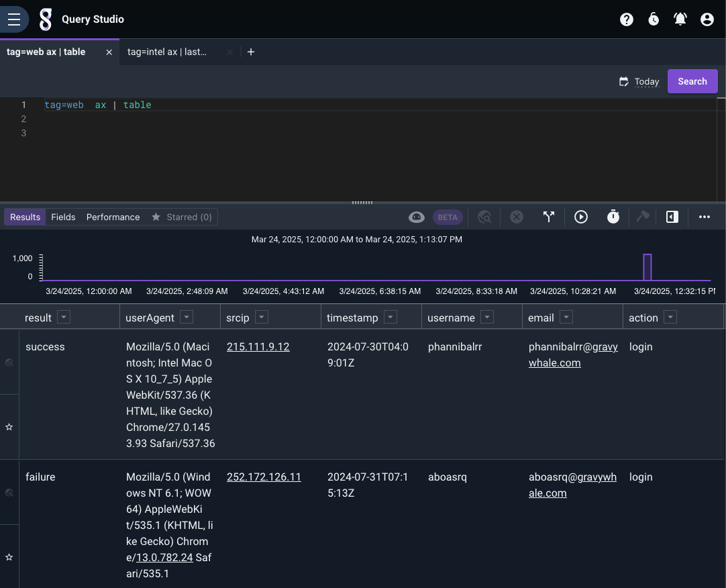Screen dimensions: 726x588
Task: Star the success row entry
Action: (9, 427)
